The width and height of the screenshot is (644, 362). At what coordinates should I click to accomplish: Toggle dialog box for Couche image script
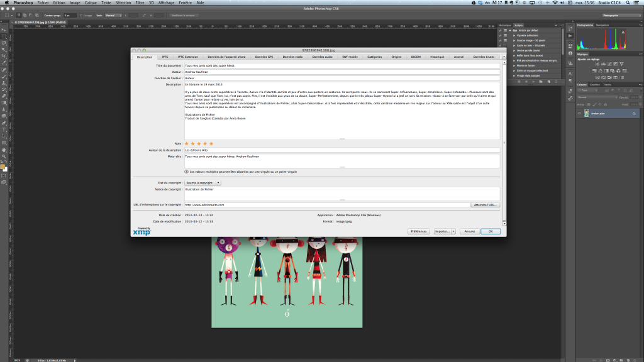tap(505, 40)
